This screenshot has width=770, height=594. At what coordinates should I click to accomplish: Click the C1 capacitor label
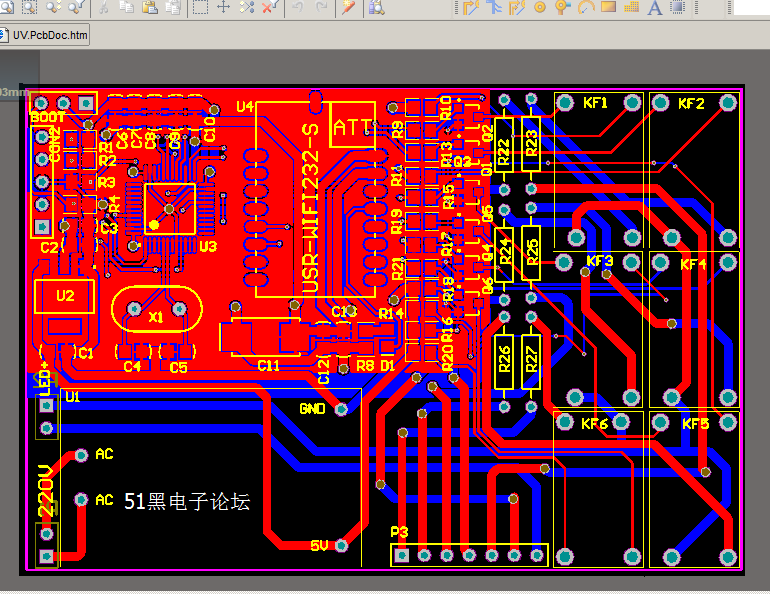pos(86,353)
